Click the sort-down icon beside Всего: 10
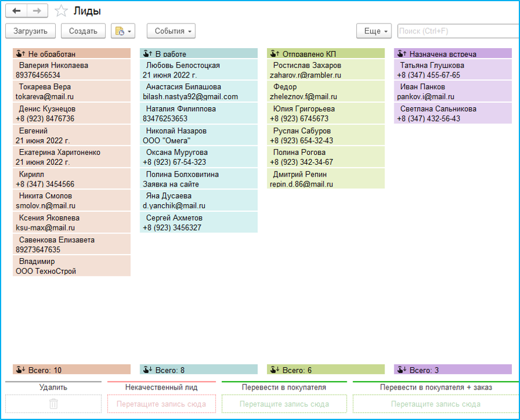This screenshot has height=420, width=520. 21,370
